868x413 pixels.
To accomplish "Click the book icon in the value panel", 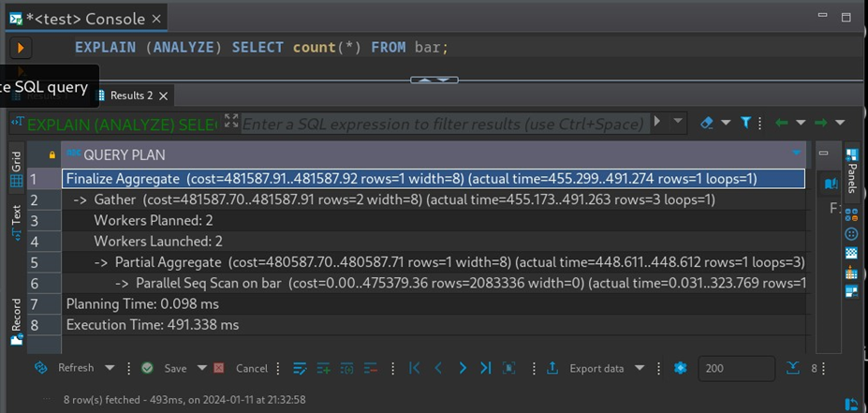I will coord(831,184).
